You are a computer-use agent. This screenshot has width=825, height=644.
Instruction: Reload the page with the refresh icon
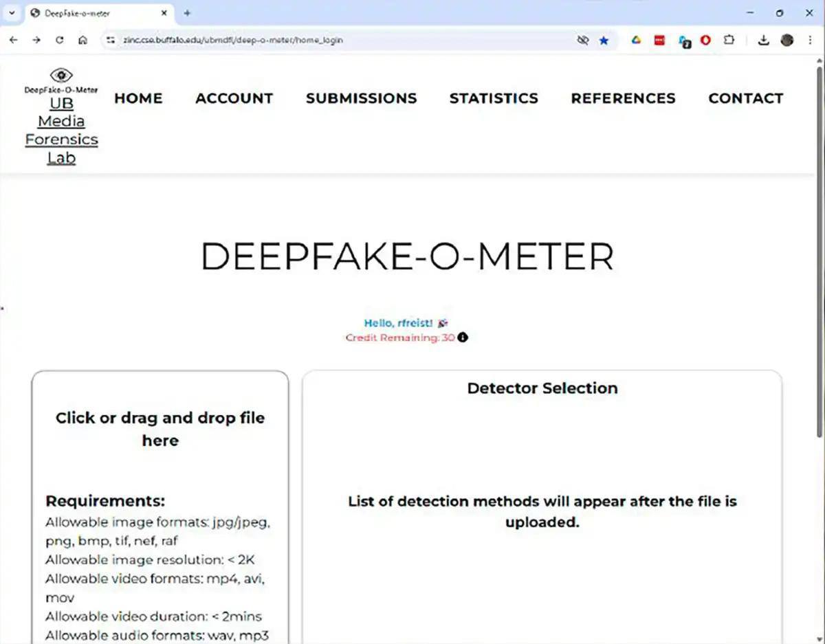pyautogui.click(x=60, y=41)
